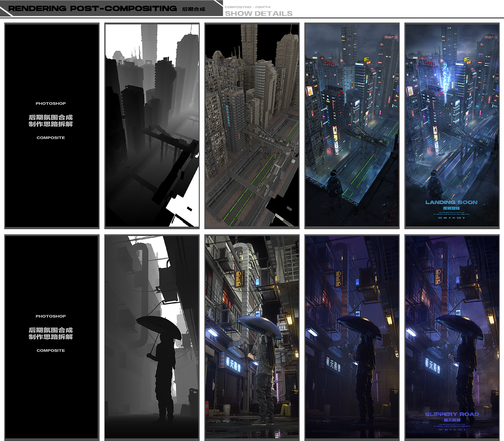Click 'COMPOSITE' label in the top card
Image resolution: width=504 pixels, height=441 pixels.
tap(51, 138)
